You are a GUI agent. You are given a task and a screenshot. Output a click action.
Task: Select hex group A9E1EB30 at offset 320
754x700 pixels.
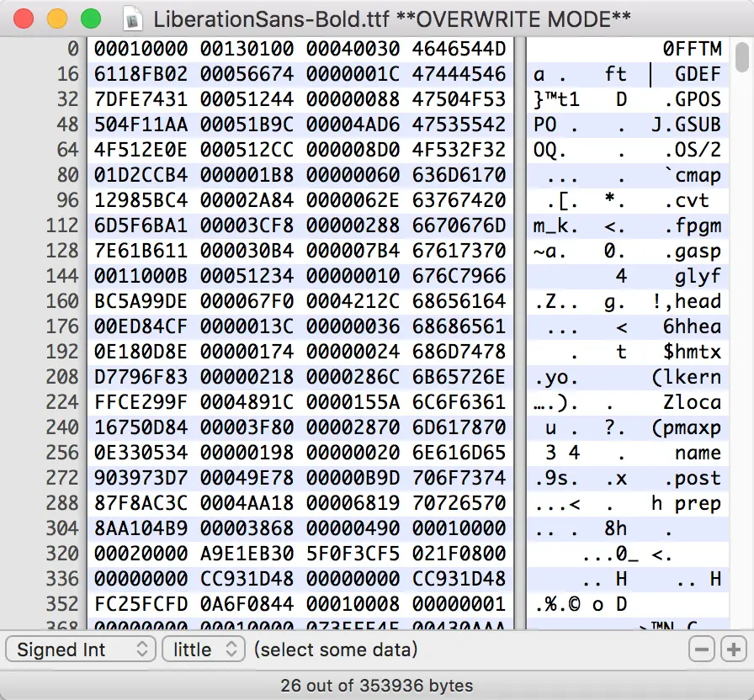point(247,554)
